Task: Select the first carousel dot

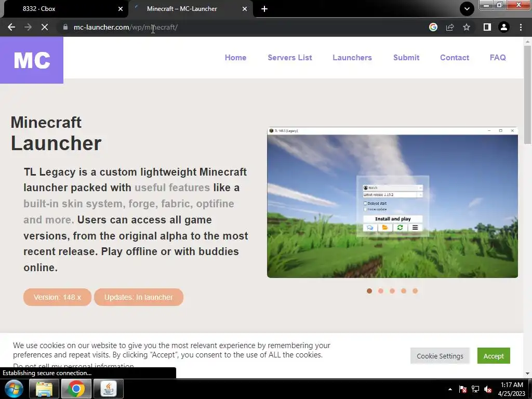Action: 369,291
